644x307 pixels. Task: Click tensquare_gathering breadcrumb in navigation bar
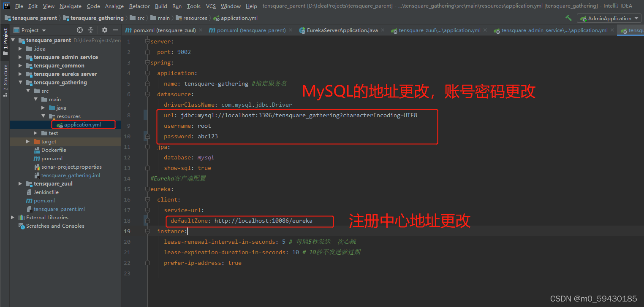click(x=93, y=18)
